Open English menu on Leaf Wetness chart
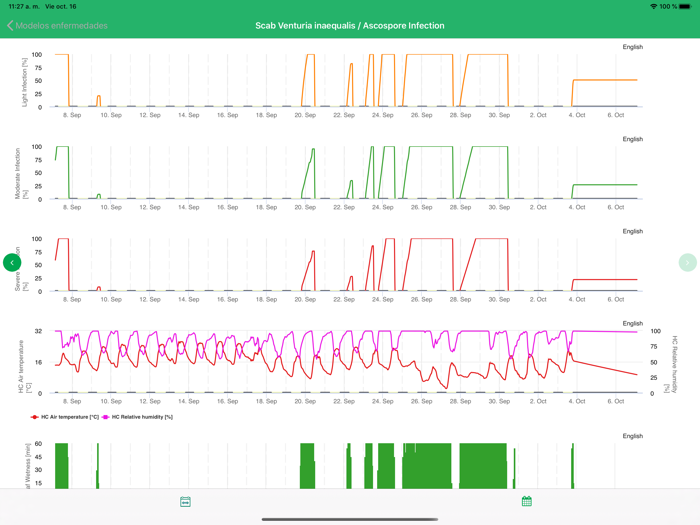The height and width of the screenshot is (525, 700). 632,436
